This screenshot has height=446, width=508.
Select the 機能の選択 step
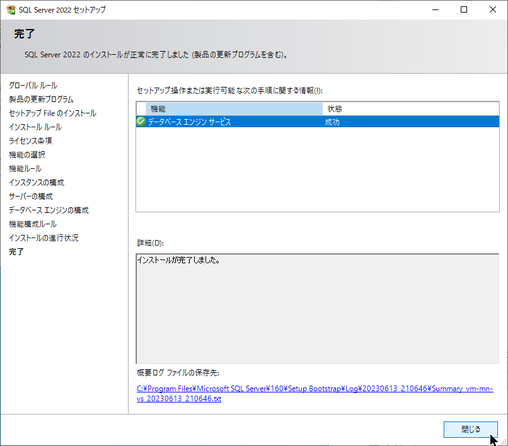[x=27, y=155]
